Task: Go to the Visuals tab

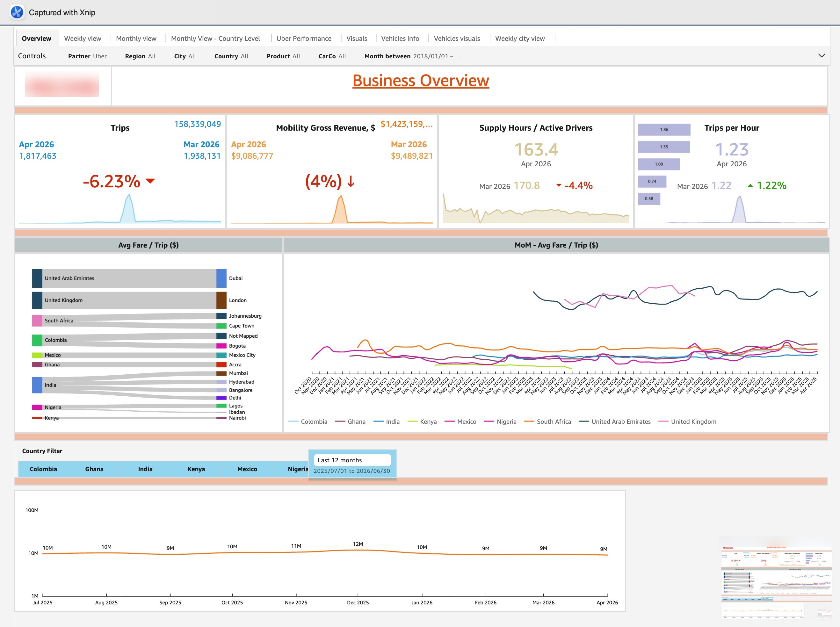Action: pos(357,38)
